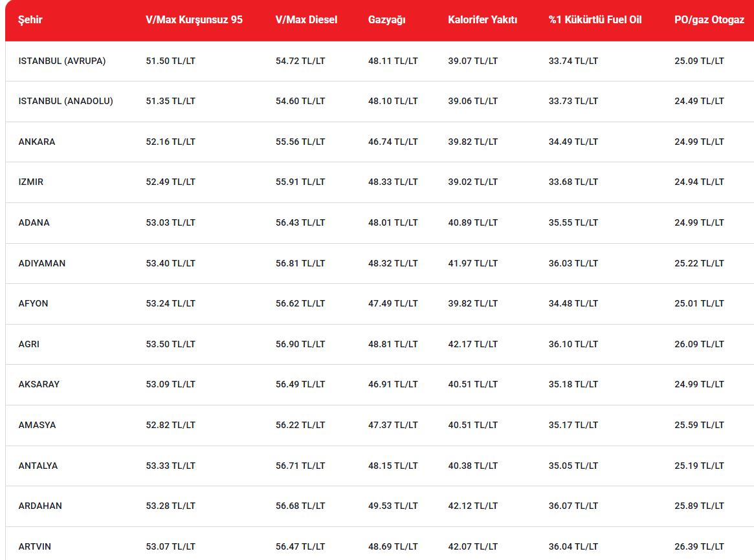Image resolution: width=754 pixels, height=560 pixels.
Task: Click Antalya's 56.71 TL/LT diesel price
Action: (300, 466)
